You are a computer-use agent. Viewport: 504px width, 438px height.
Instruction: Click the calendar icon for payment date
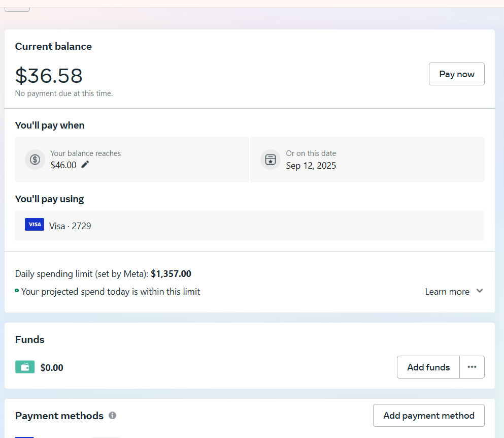pos(271,160)
